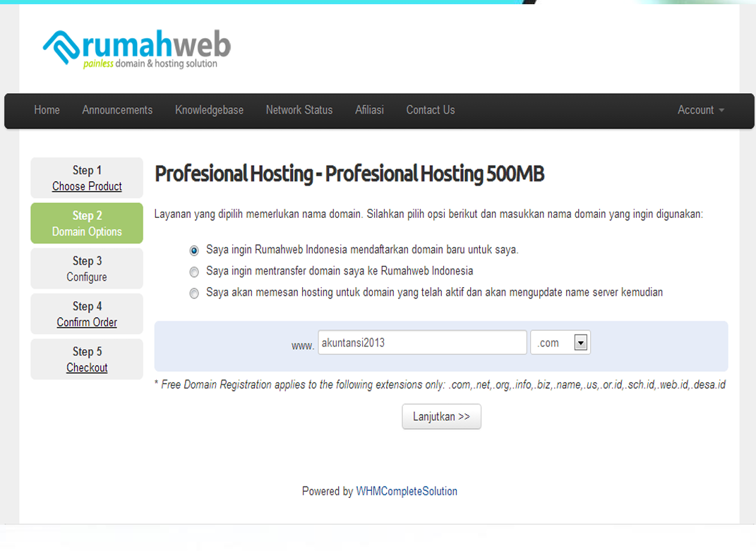Click the domain name input field
Screen dimensions: 756x553
422,343
